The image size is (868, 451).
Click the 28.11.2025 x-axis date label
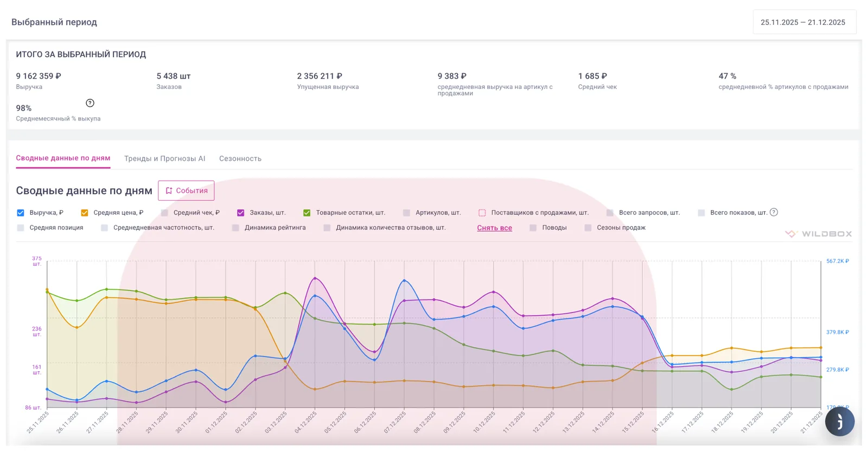click(x=127, y=422)
